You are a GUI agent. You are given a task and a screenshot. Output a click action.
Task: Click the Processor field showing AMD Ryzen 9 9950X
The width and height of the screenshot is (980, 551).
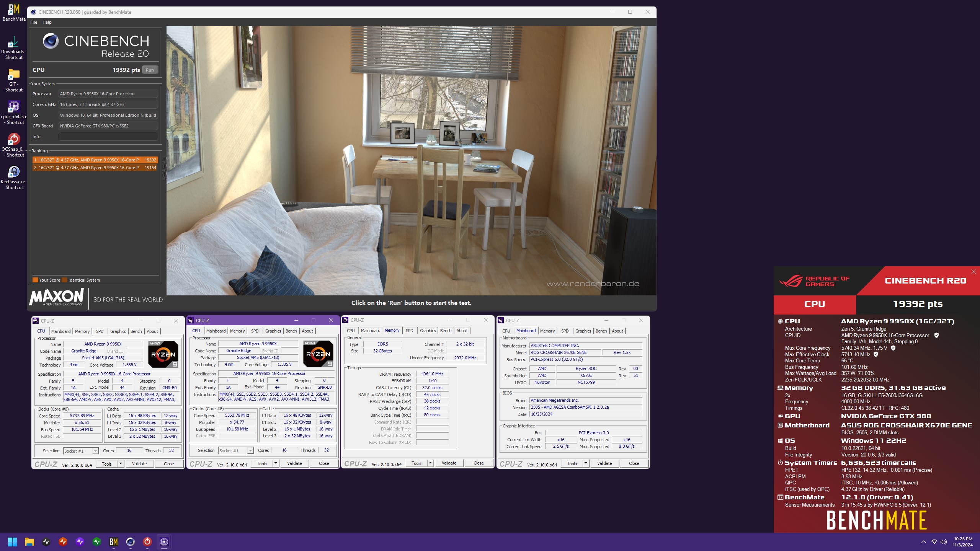coord(108,94)
